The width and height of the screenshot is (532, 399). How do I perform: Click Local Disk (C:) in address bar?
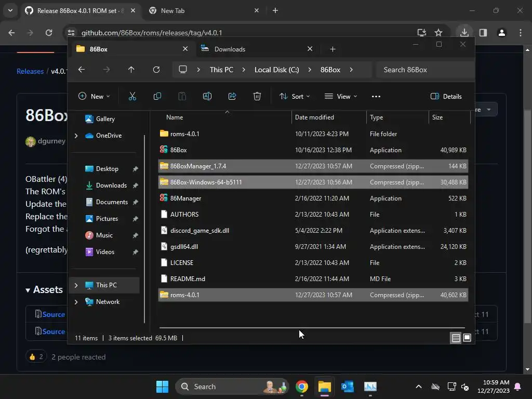tap(276, 70)
